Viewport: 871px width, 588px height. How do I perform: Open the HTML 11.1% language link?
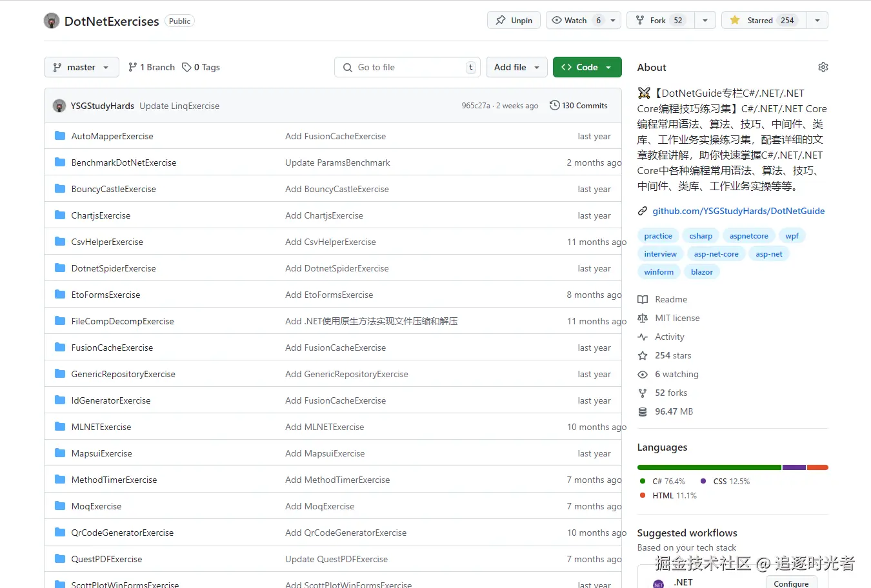[x=668, y=496]
